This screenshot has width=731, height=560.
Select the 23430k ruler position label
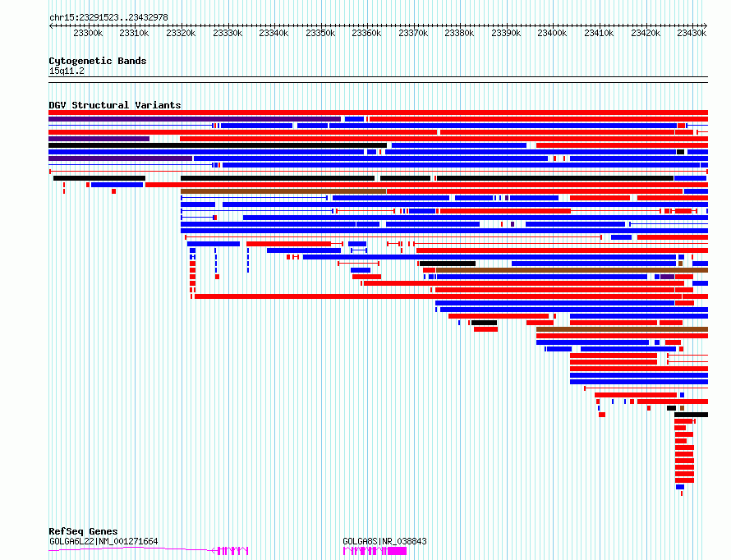(x=692, y=33)
